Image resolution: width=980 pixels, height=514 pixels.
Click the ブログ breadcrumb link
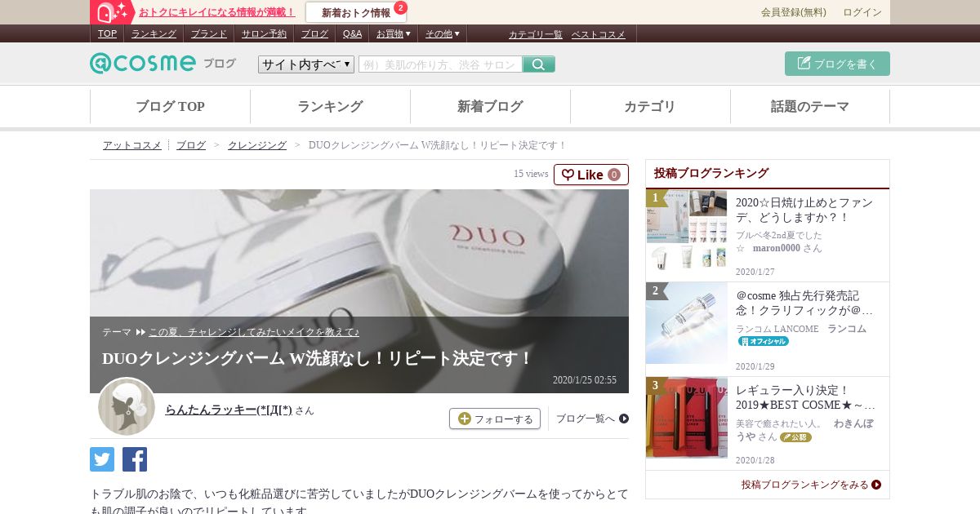click(191, 145)
